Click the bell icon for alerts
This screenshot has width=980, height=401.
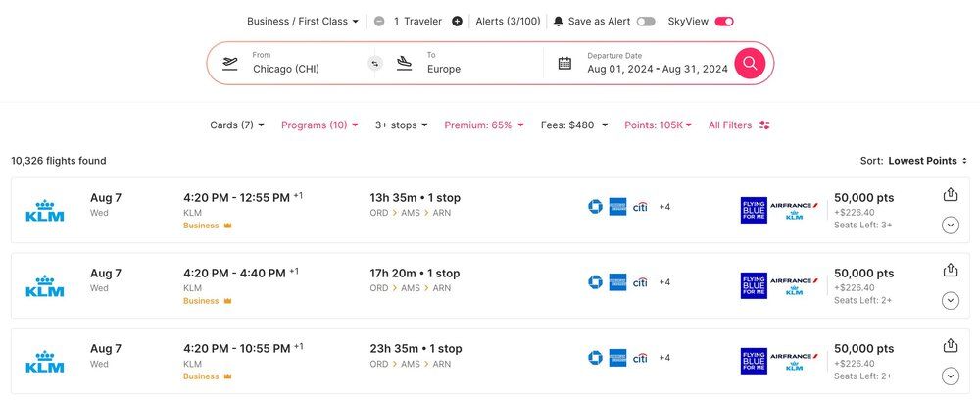(559, 21)
